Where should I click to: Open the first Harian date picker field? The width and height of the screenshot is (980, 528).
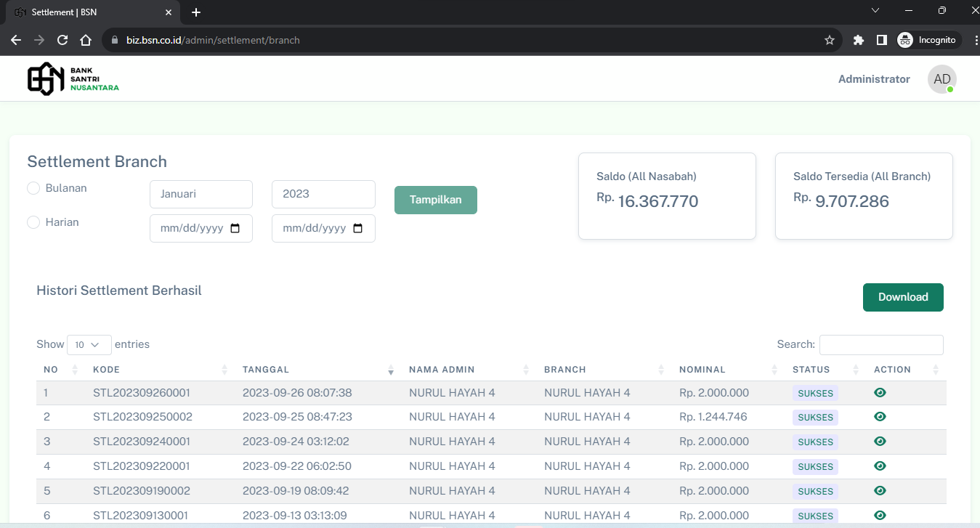tap(201, 228)
